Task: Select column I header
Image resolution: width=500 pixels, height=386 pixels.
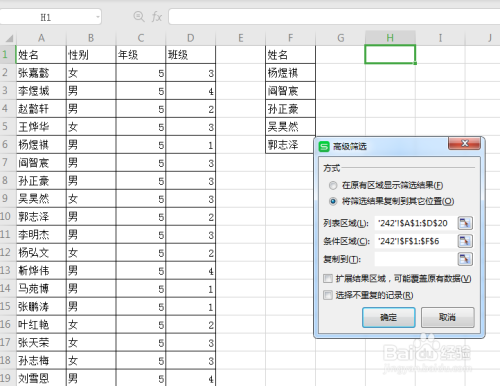Action: [440, 38]
